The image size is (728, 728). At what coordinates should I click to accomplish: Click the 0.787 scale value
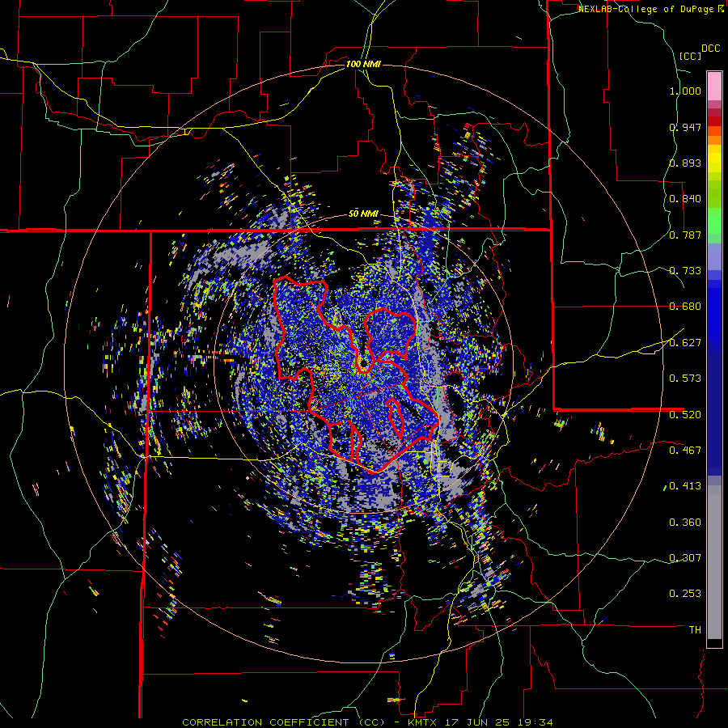[685, 235]
